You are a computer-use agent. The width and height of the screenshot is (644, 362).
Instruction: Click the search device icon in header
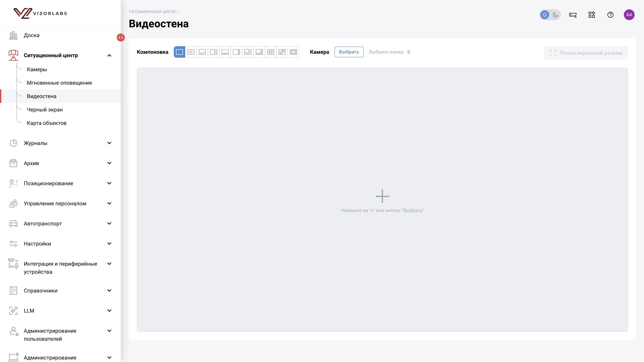pyautogui.click(x=573, y=15)
